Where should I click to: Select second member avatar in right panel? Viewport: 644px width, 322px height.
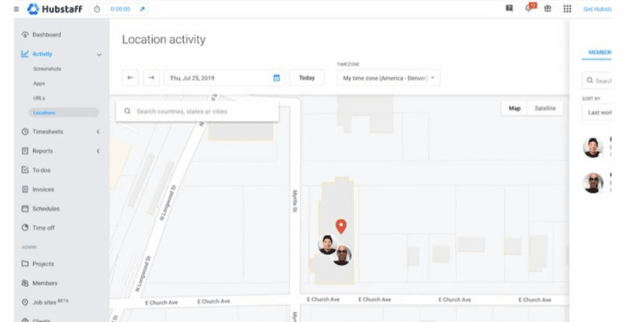[x=593, y=183]
